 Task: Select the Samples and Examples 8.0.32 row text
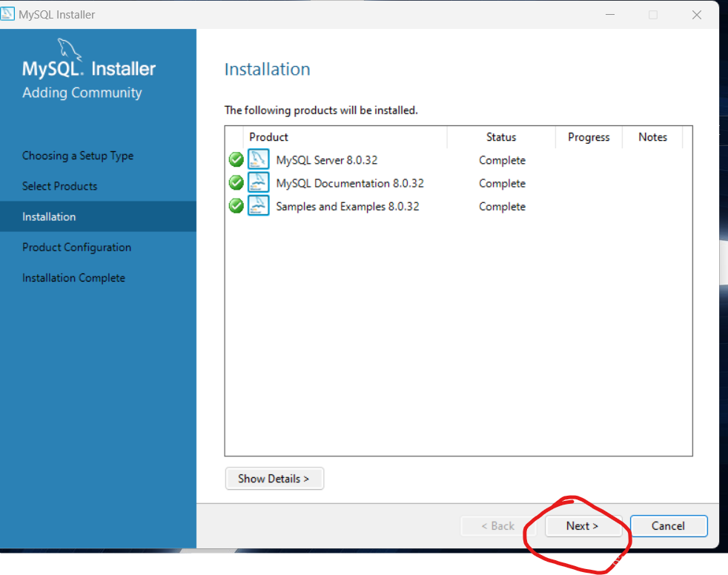coord(348,207)
